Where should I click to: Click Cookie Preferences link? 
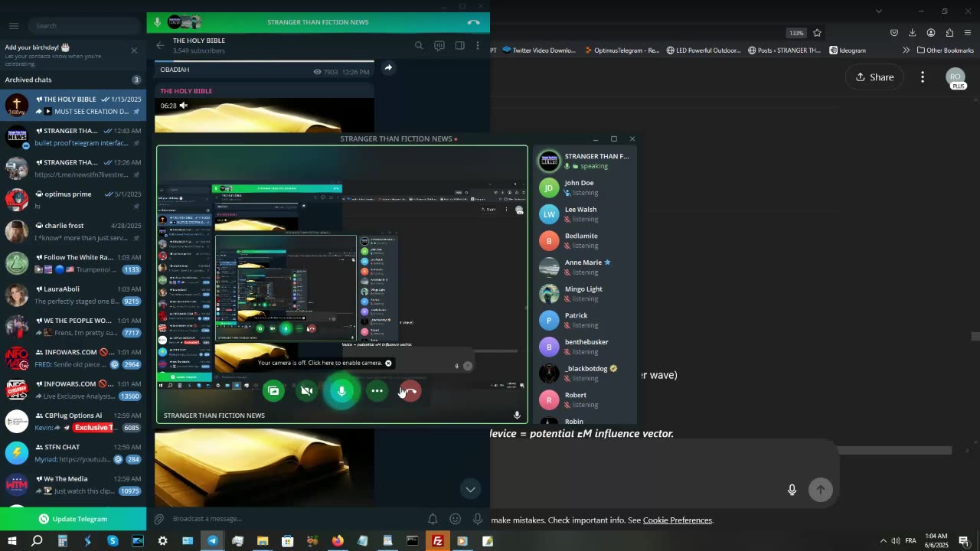[678, 520]
